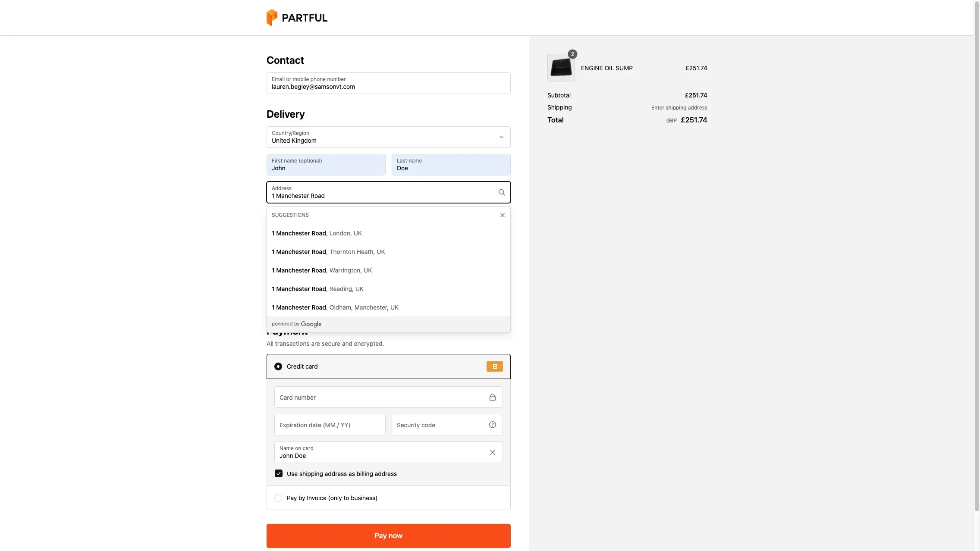Click the SUGGESTIONS header label

pos(290,215)
